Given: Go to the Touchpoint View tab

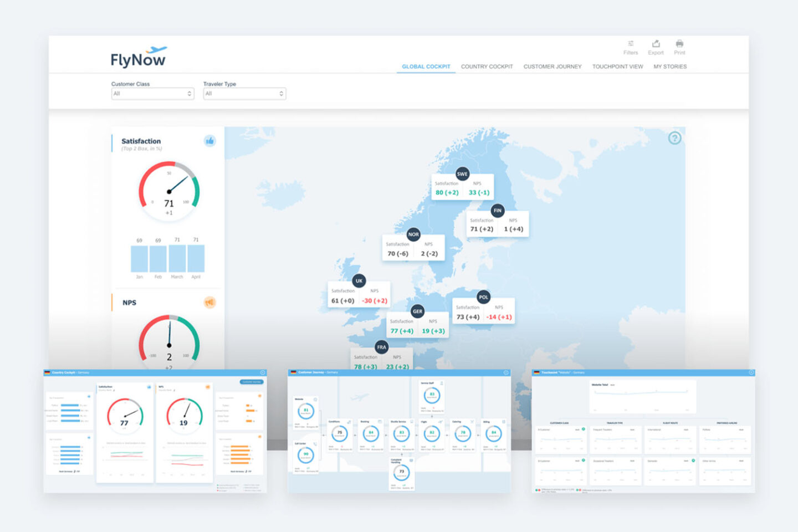Looking at the screenshot, I should [617, 66].
